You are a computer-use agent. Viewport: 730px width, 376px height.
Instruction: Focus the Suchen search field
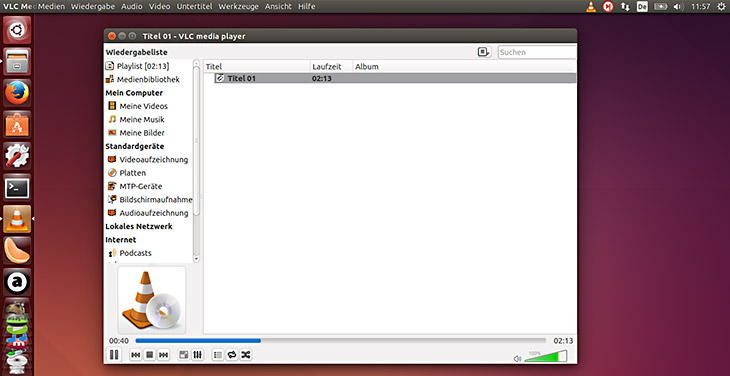click(x=537, y=52)
